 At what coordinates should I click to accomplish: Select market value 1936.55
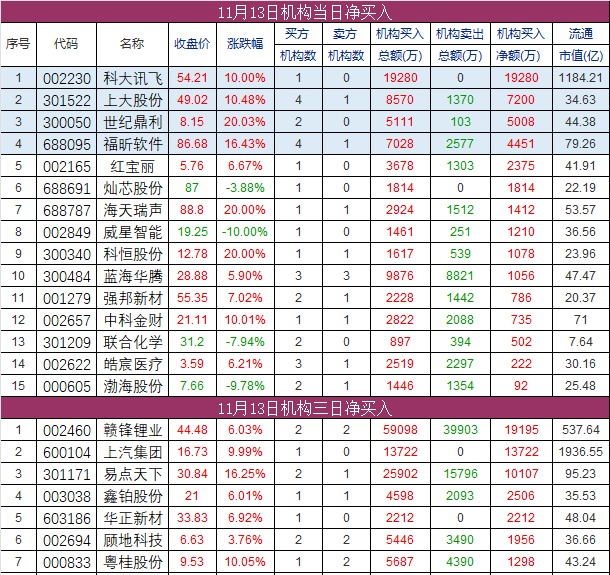[x=580, y=452]
